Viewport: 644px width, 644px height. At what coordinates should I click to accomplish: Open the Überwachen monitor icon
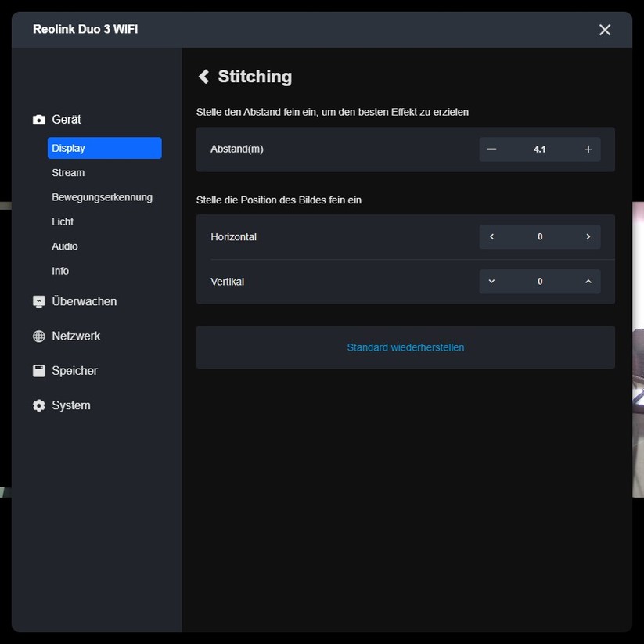tap(38, 300)
